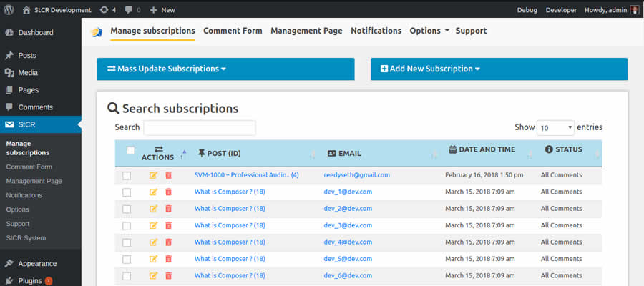
Task: Delete the dev_5@dev.com subscription via trash icon
Action: [x=169, y=259]
